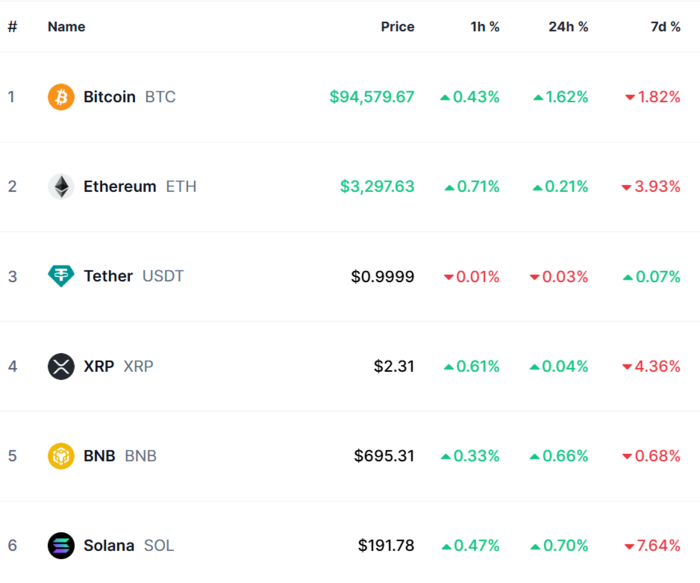
Task: Sort by the 1h % column
Action: coord(485,27)
